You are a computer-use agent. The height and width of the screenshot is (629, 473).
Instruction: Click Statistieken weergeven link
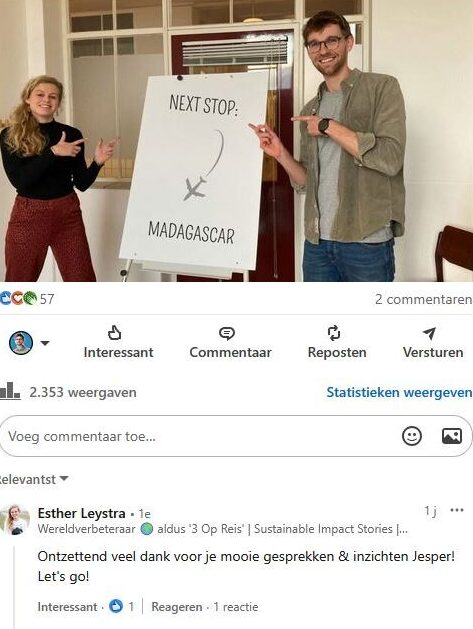[x=399, y=392]
